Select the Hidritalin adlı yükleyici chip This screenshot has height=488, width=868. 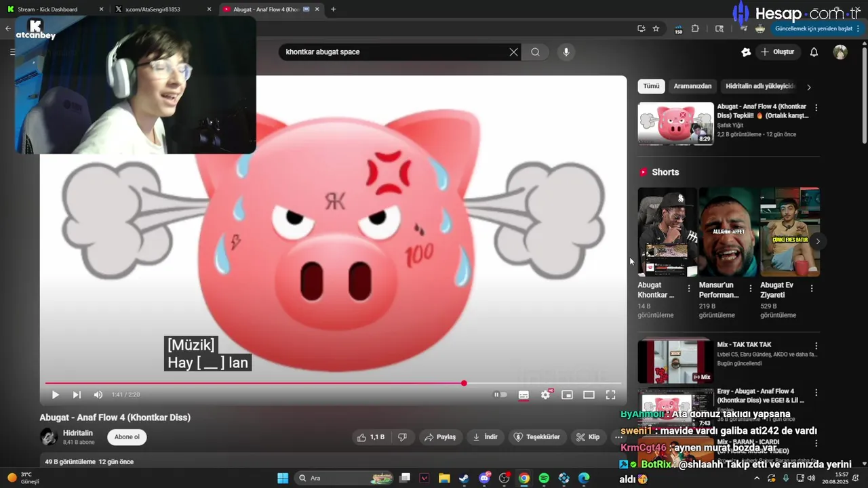coord(759,86)
